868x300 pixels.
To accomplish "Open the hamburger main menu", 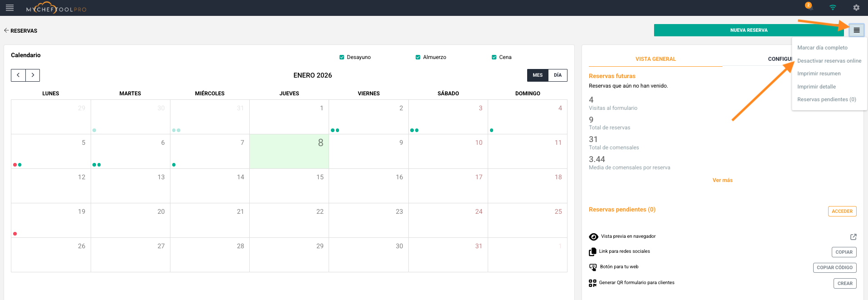I will click(10, 8).
